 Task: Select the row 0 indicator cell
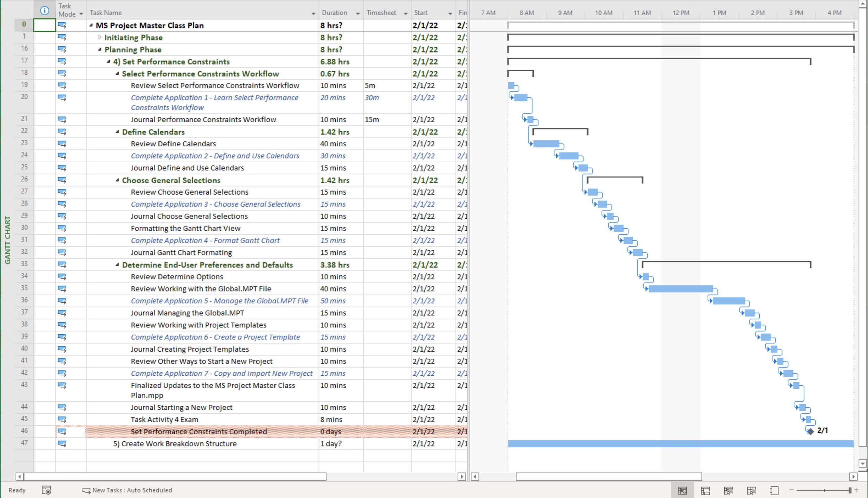click(x=44, y=25)
